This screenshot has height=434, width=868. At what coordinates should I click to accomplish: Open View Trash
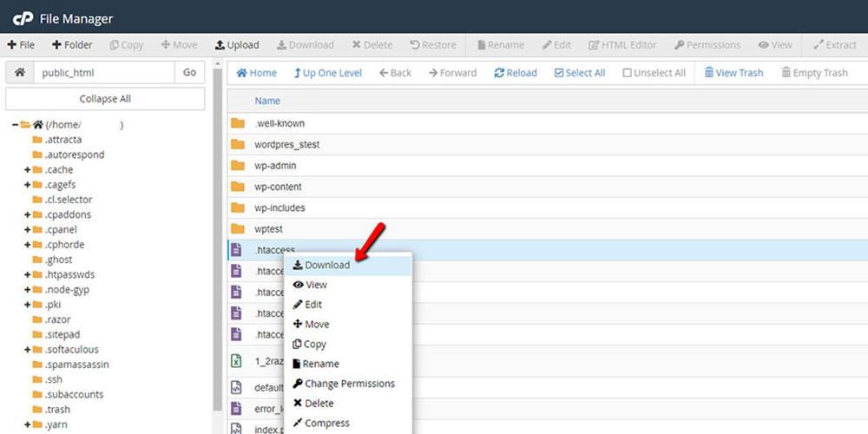[x=733, y=73]
